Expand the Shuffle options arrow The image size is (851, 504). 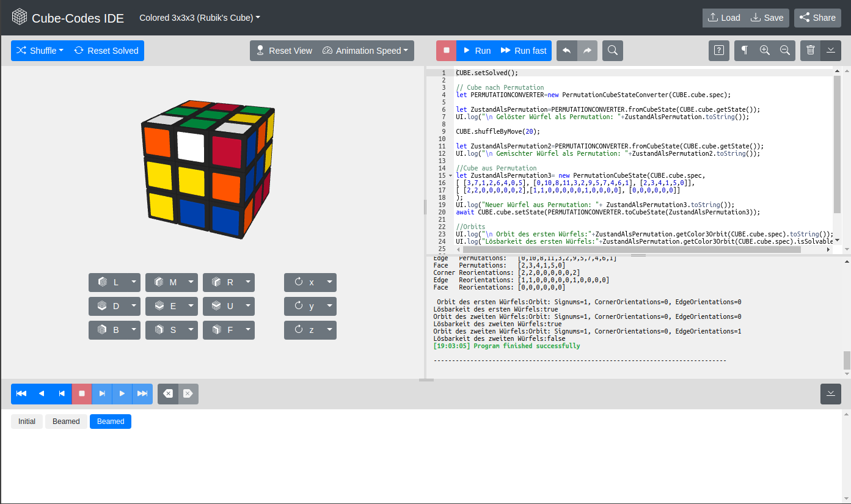point(60,51)
